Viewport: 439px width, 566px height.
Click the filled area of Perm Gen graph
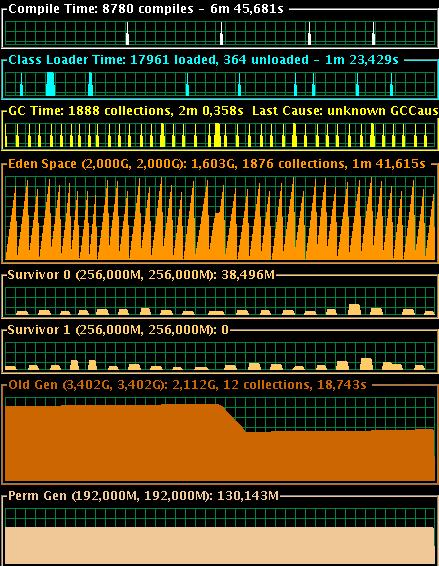[220, 546]
